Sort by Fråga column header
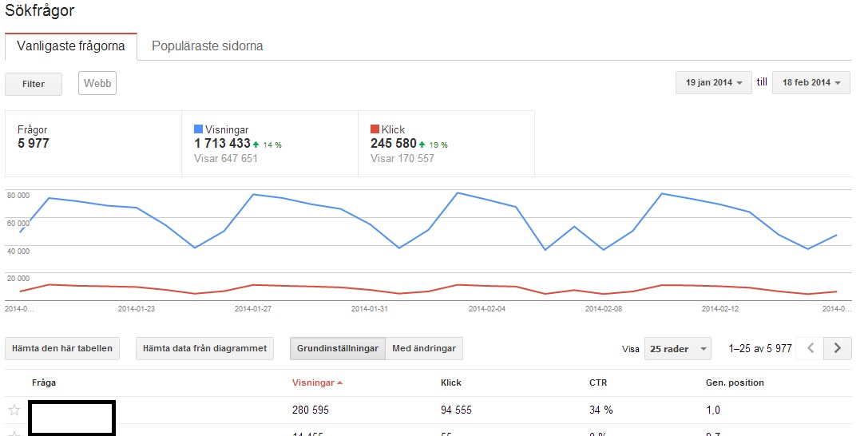Screen dimensions: 868x436 [44, 382]
